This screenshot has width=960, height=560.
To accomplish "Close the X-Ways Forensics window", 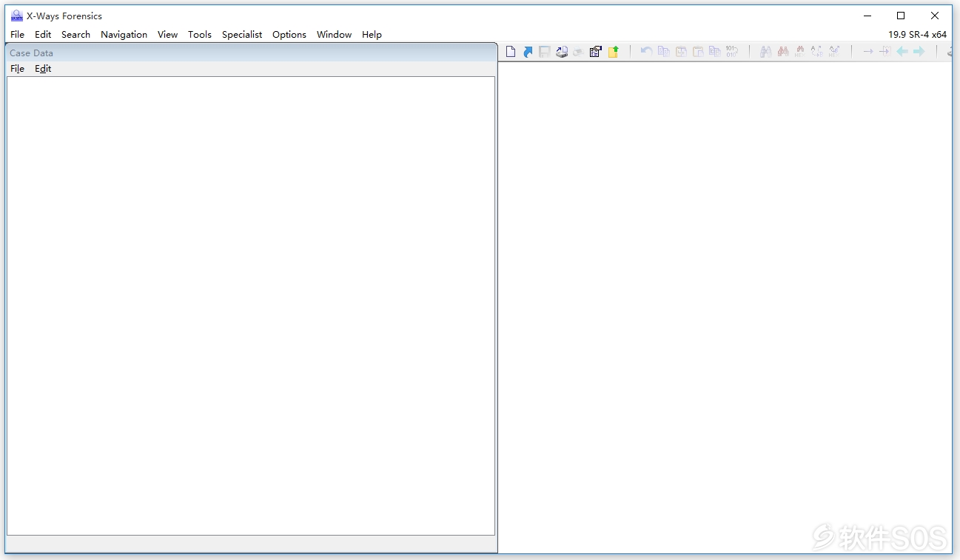I will coord(935,16).
